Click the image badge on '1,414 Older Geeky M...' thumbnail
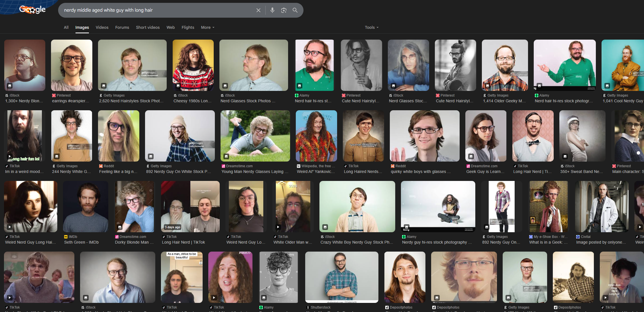The height and width of the screenshot is (312, 644). click(488, 86)
